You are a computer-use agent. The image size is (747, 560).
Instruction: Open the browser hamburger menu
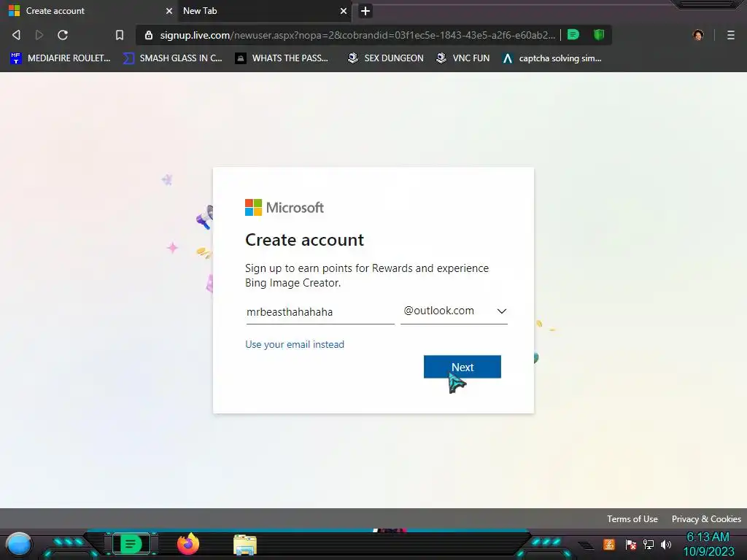pyautogui.click(x=730, y=35)
